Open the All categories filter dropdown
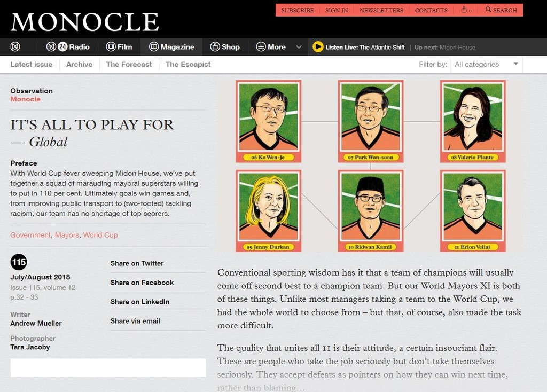Viewport: 547px width, 392px height. (x=486, y=64)
